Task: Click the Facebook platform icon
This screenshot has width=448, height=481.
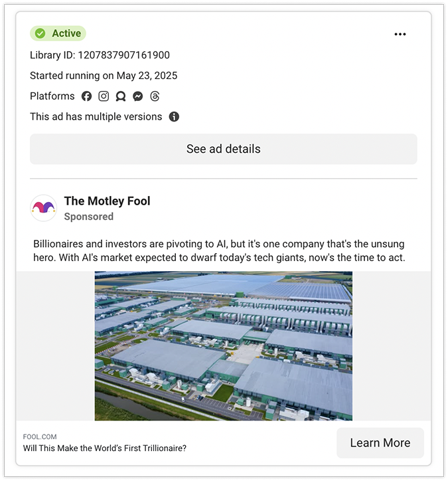Action: (x=86, y=96)
